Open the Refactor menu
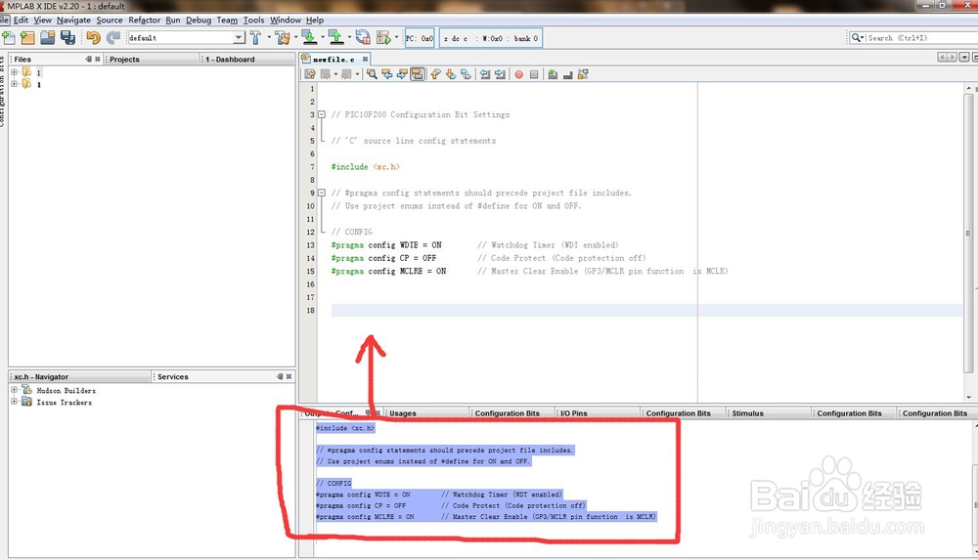The width and height of the screenshot is (978, 560). click(144, 20)
